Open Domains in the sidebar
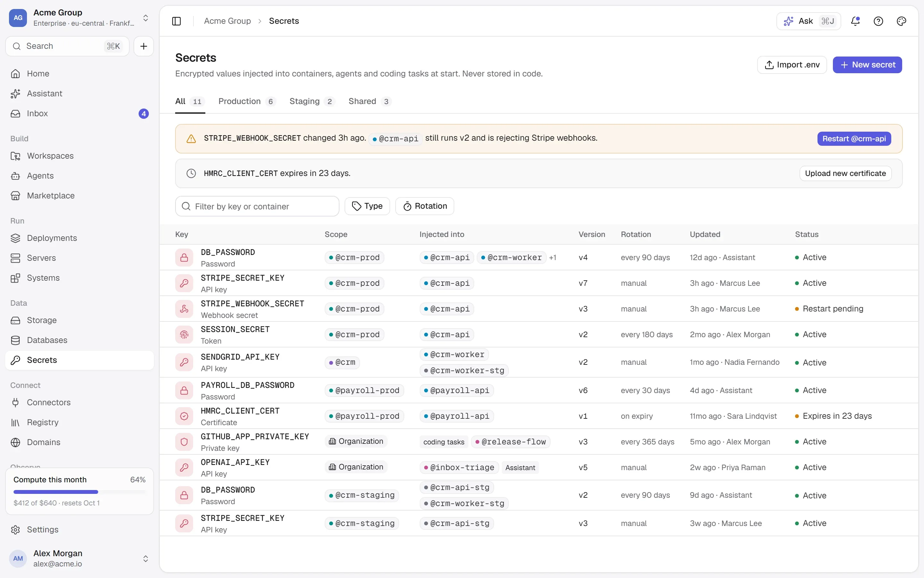Image resolution: width=924 pixels, height=578 pixels. 80,442
